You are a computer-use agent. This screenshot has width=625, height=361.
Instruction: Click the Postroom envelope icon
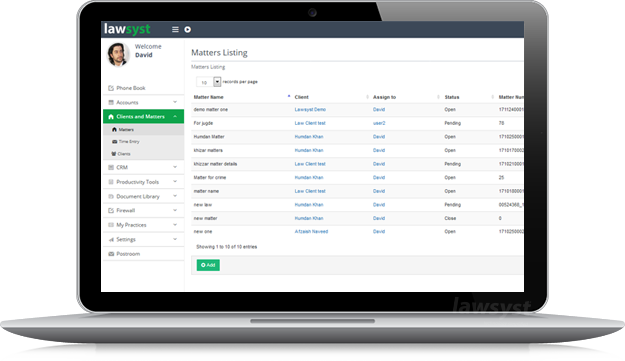(111, 254)
